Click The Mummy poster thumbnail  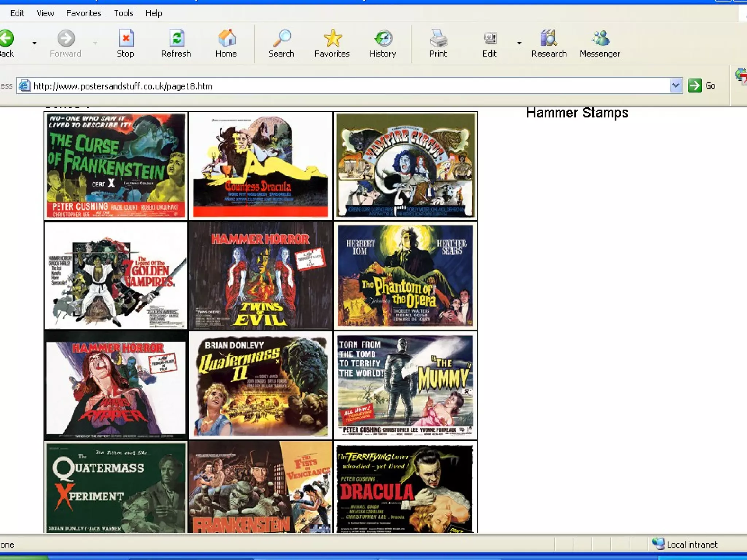[405, 386]
